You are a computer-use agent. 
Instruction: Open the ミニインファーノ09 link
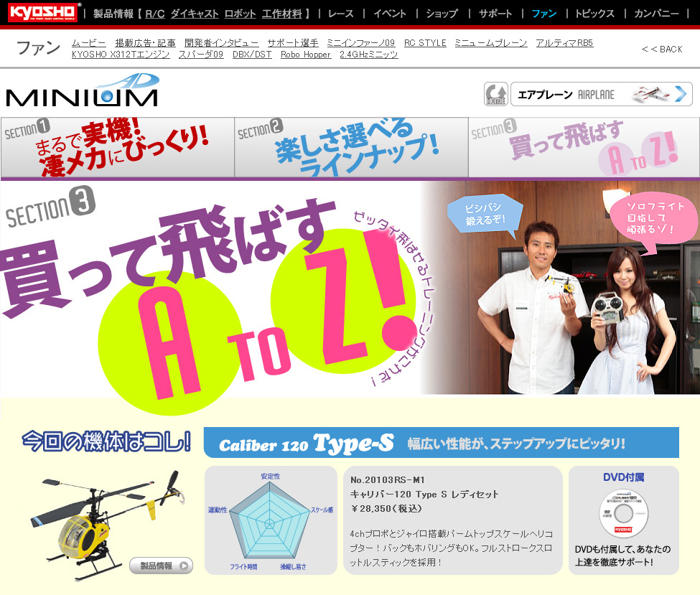(x=360, y=43)
